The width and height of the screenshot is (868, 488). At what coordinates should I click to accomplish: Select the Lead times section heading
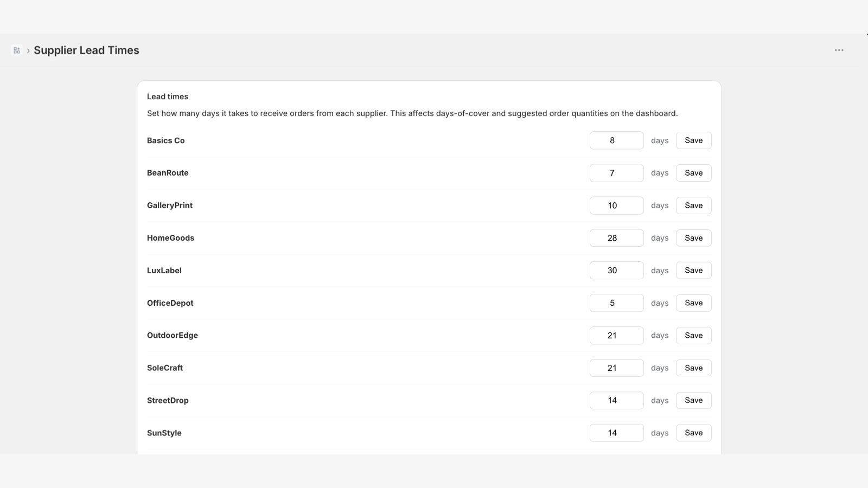pos(168,97)
